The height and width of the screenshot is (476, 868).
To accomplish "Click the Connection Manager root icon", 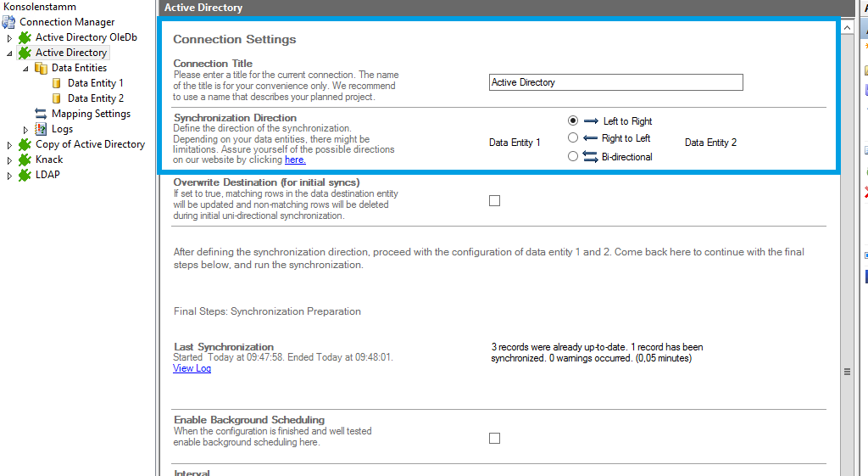I will [8, 22].
